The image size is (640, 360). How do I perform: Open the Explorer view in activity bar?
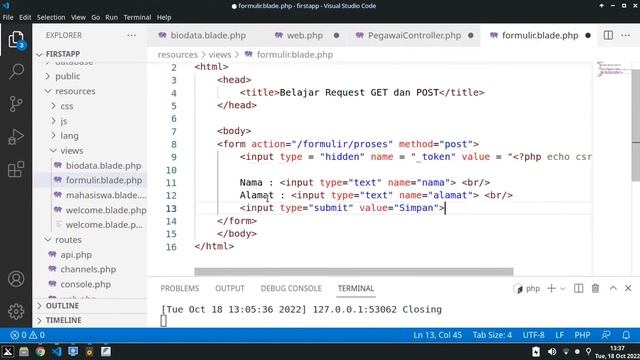click(16, 40)
